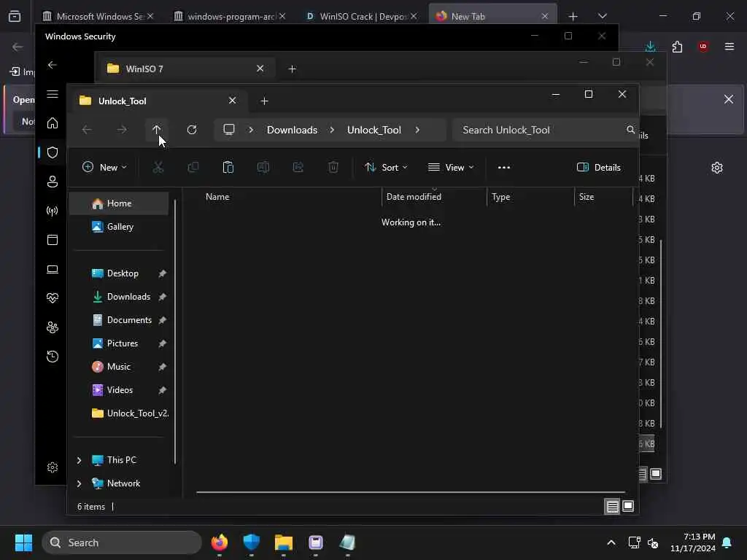Screen dimensions: 747x560
Task: Open App & browser control icon
Action: (x=53, y=239)
